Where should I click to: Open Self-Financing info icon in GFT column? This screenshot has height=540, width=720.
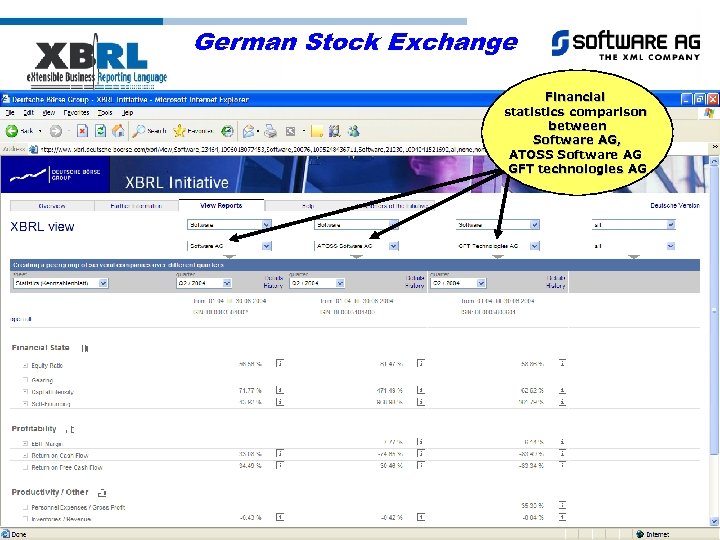[562, 402]
